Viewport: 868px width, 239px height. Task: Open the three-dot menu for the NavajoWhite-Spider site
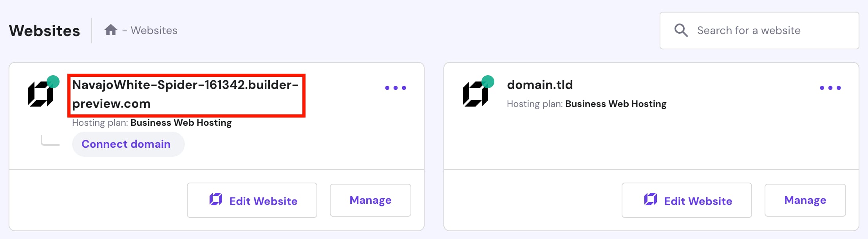(395, 88)
